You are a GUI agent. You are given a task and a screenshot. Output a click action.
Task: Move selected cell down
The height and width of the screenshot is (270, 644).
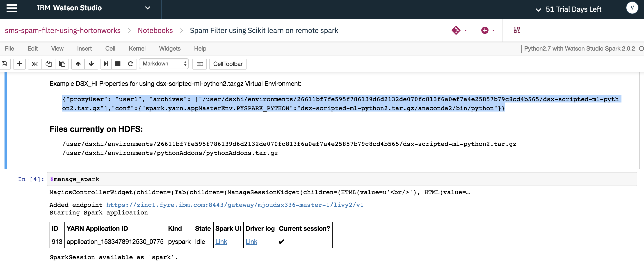(x=91, y=64)
